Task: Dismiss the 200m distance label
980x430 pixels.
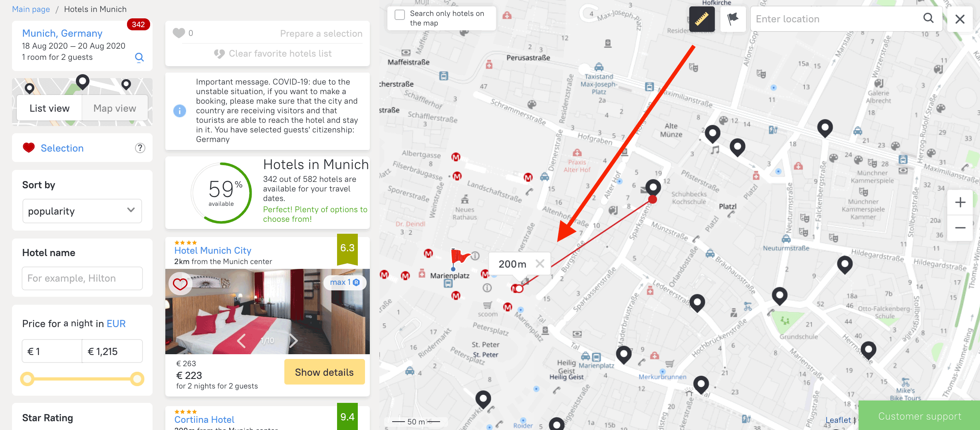Action: [x=540, y=264]
